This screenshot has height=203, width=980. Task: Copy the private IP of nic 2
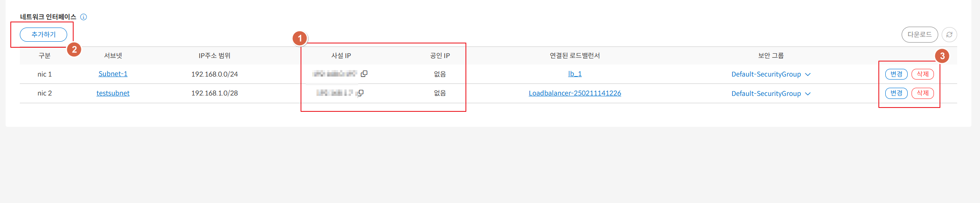point(361,93)
